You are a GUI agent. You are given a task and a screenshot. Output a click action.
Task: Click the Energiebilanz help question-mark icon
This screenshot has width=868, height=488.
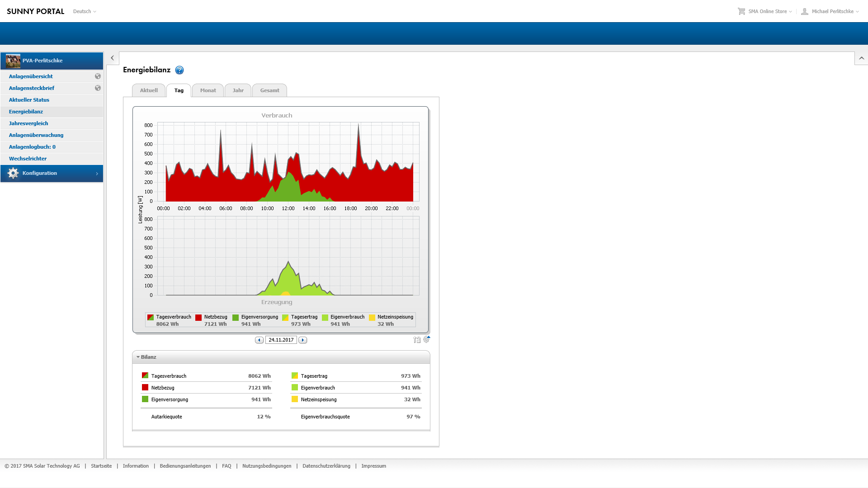click(x=179, y=70)
